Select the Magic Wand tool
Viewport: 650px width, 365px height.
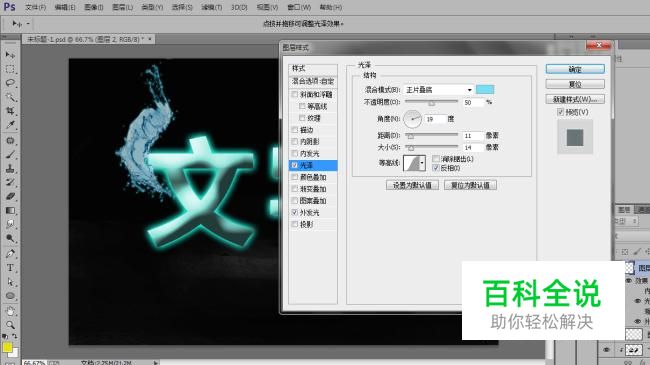(10, 97)
